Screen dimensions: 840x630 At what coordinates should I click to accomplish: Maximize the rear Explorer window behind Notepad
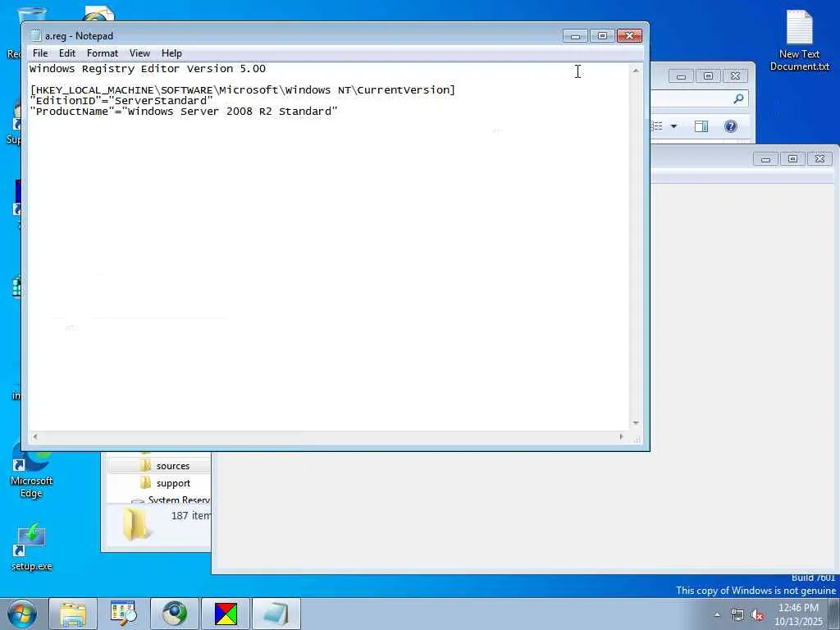(708, 76)
